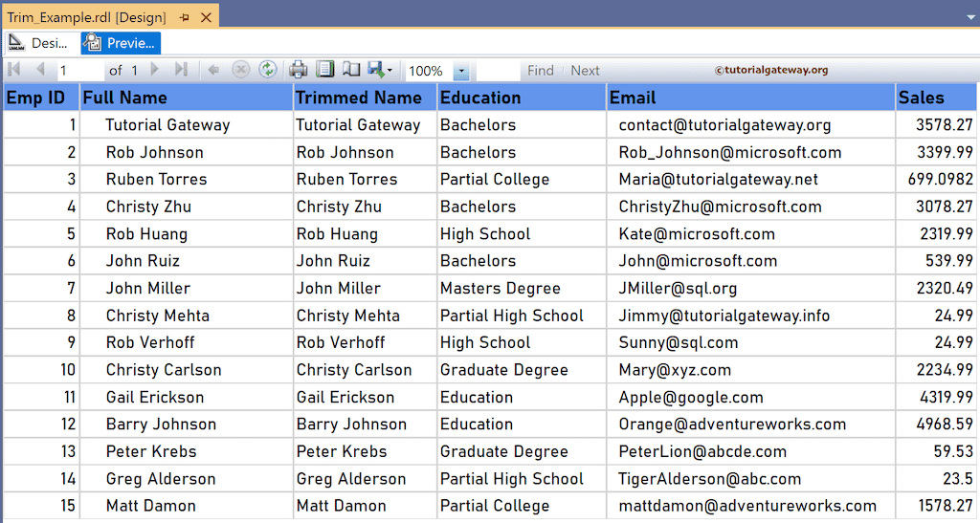Select the contact@tutorialgateway.org email cell
This screenshot has height=523, width=980.
click(x=751, y=125)
